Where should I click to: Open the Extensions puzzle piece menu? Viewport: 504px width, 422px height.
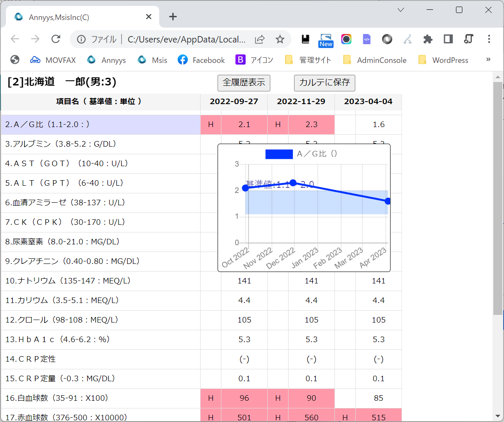pyautogui.click(x=428, y=39)
